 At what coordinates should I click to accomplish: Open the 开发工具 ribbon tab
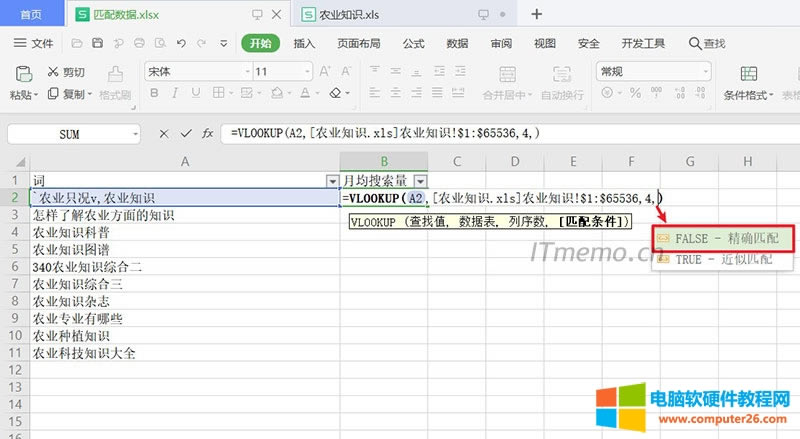click(643, 43)
